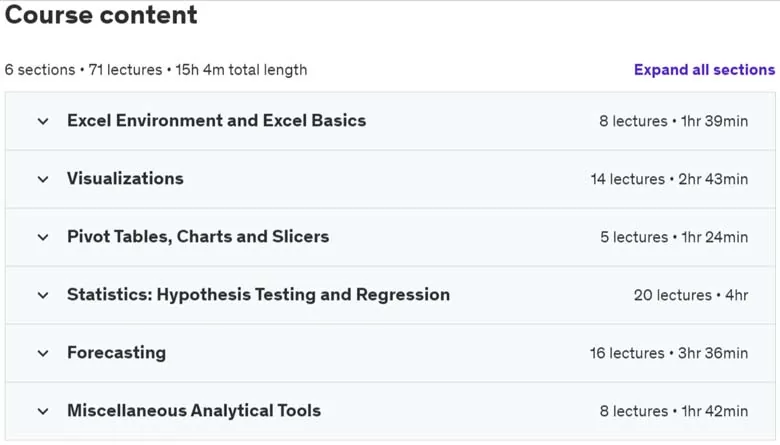Open the Forecasting section title
Screen dimensions: 780x445
pos(116,353)
